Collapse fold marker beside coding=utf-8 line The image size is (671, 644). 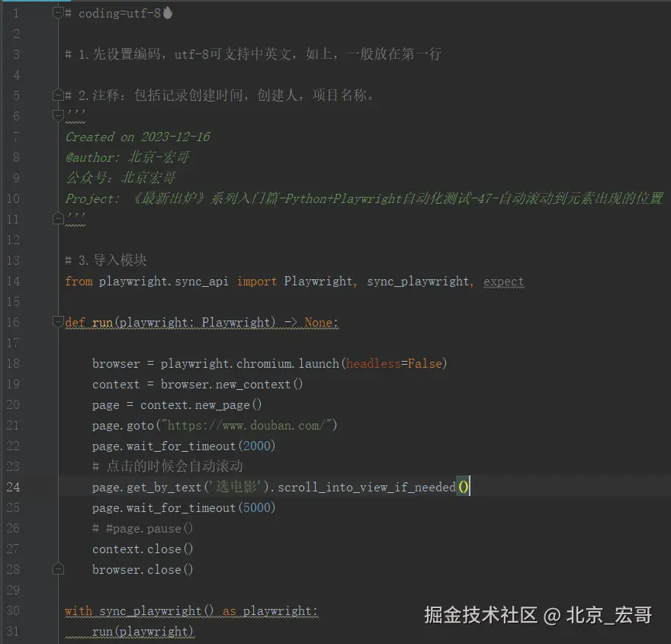(58, 13)
